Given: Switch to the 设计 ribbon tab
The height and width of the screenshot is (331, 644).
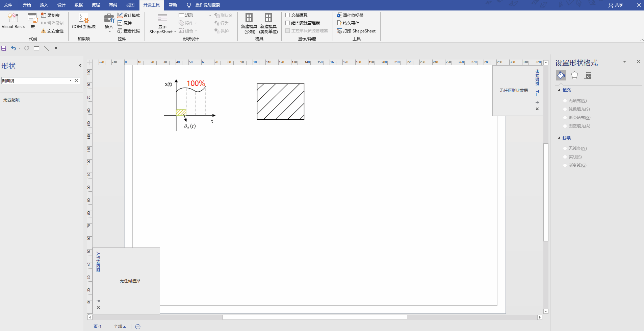Looking at the screenshot, I should click(61, 5).
